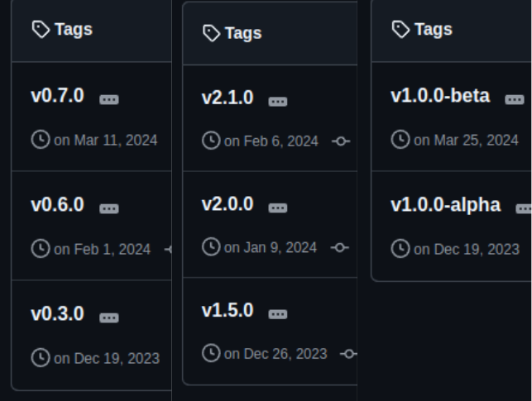Expand ellipsis beside v1.0.0-alpha
Screen dimensions: 532x401
coord(524,208)
